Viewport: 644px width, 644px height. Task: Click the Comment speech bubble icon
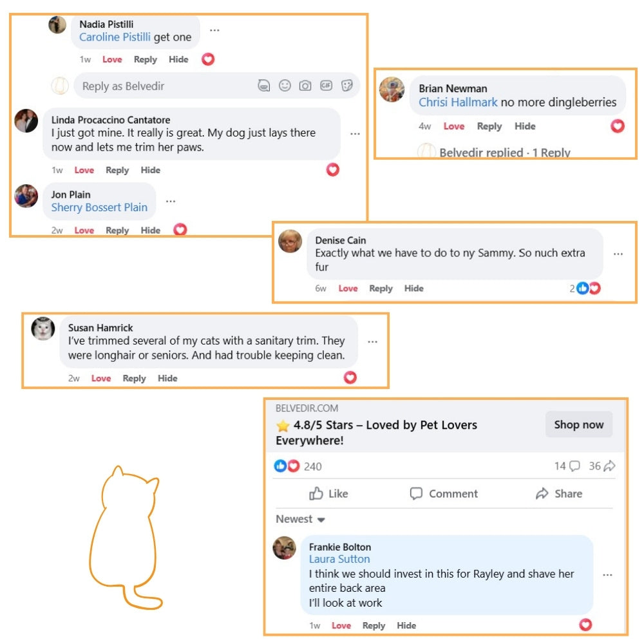coord(417,494)
